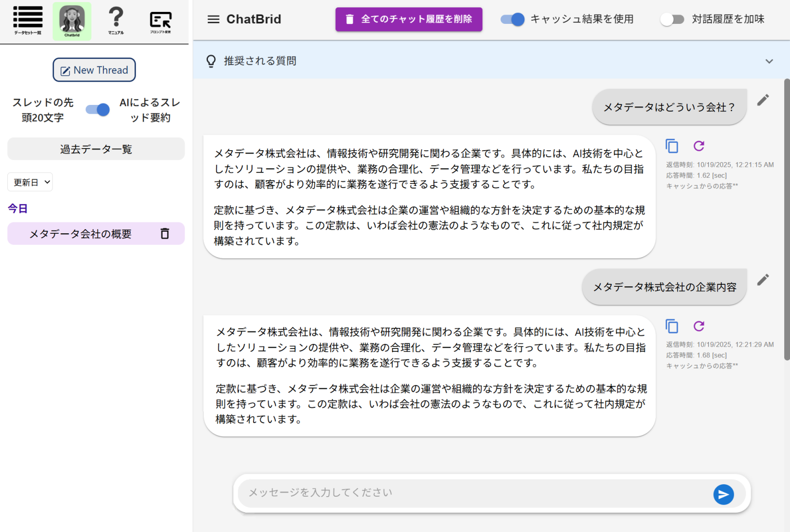Edit the message メタデータはどういう会社？
This screenshot has width=790, height=532.
(x=762, y=100)
